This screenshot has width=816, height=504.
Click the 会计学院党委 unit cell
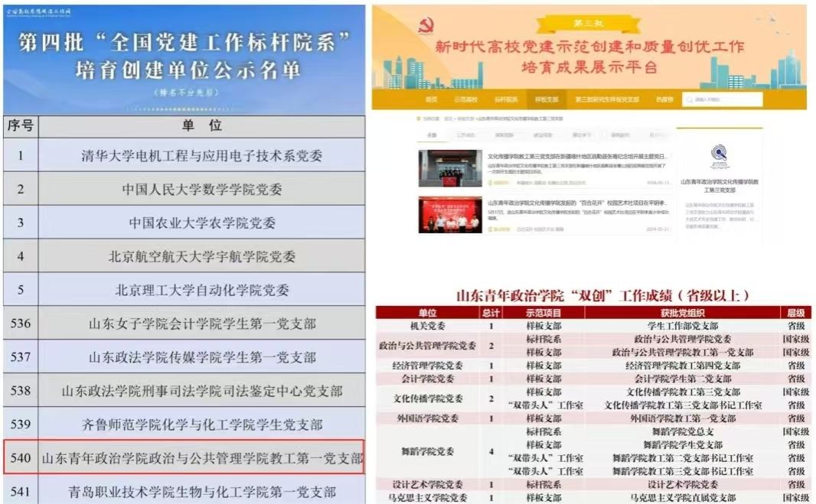coord(428,379)
